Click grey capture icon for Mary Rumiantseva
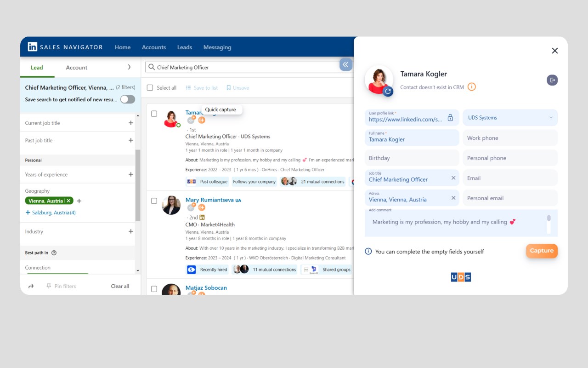Viewport: 588px width, 368px height. [x=191, y=207]
